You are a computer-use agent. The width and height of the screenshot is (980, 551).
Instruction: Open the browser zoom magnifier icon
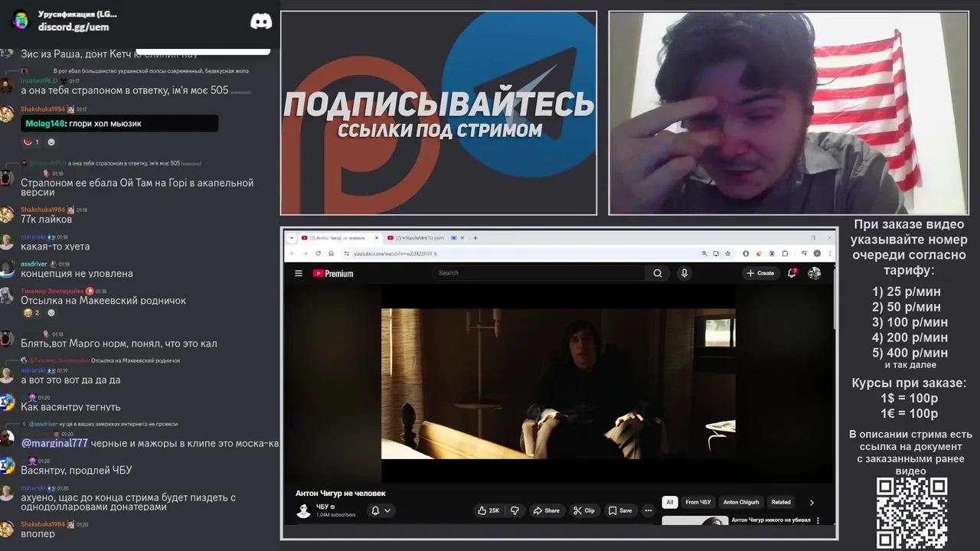pyautogui.click(x=704, y=253)
